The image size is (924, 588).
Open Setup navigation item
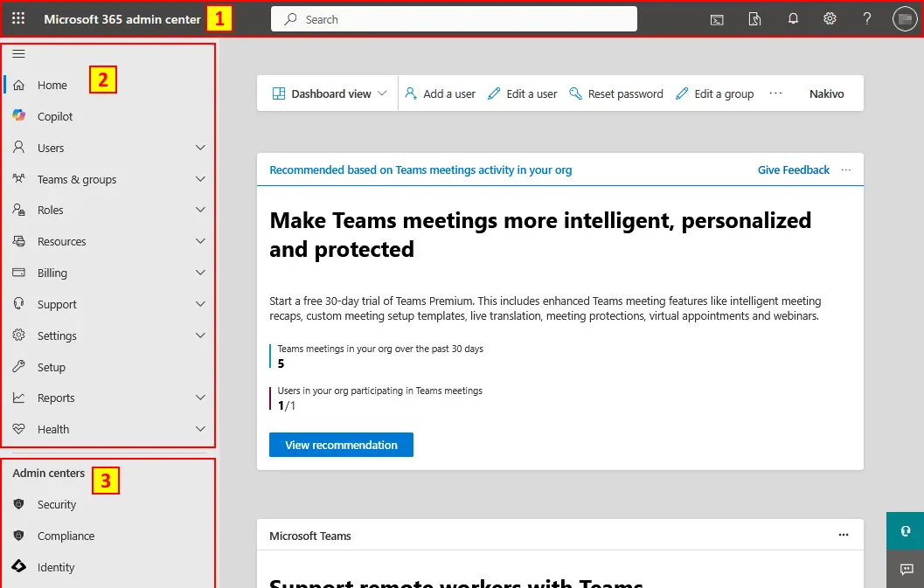[x=52, y=367]
